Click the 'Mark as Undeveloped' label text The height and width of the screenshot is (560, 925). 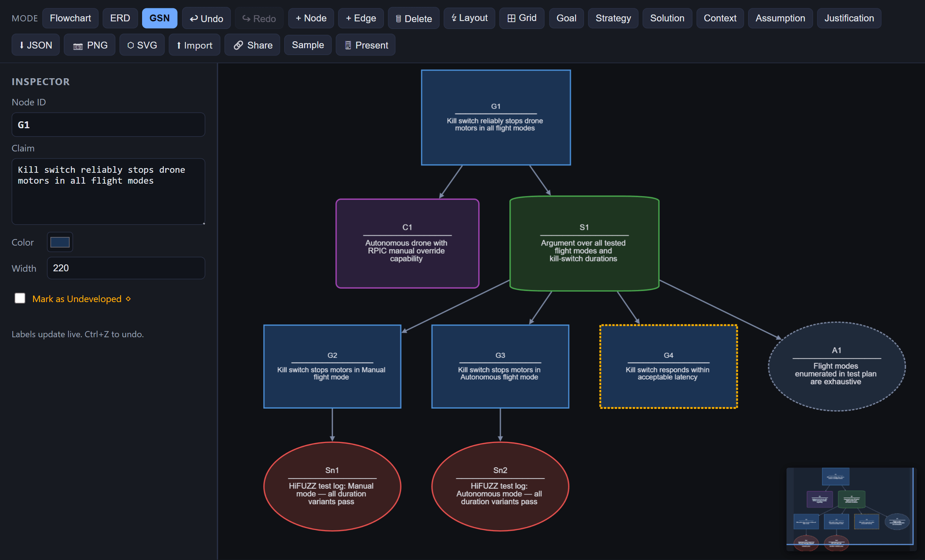(x=77, y=299)
